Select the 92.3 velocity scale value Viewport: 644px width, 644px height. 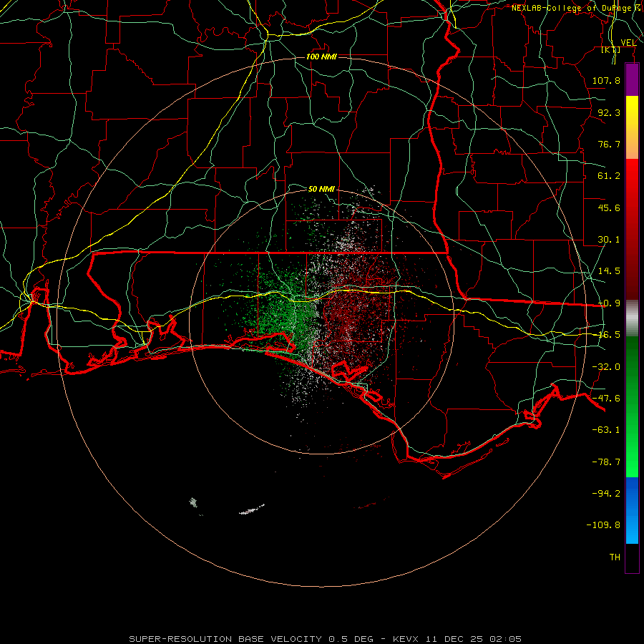pos(609,112)
